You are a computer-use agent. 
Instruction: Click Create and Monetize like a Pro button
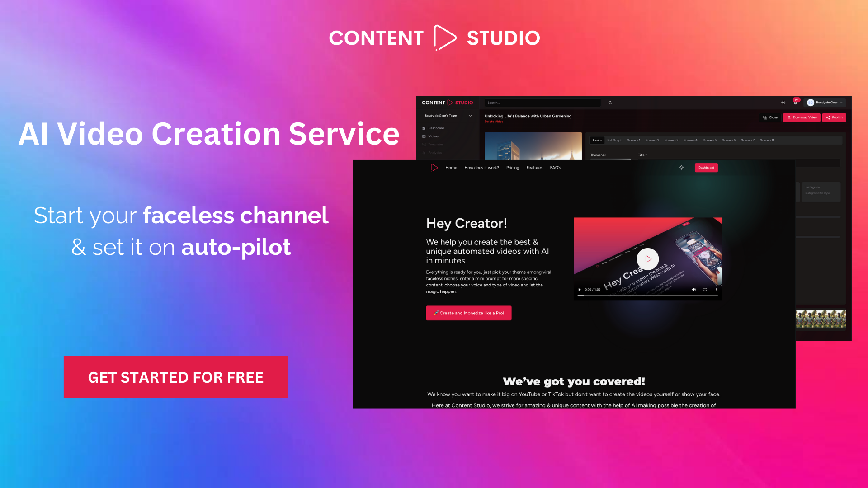[x=468, y=313]
